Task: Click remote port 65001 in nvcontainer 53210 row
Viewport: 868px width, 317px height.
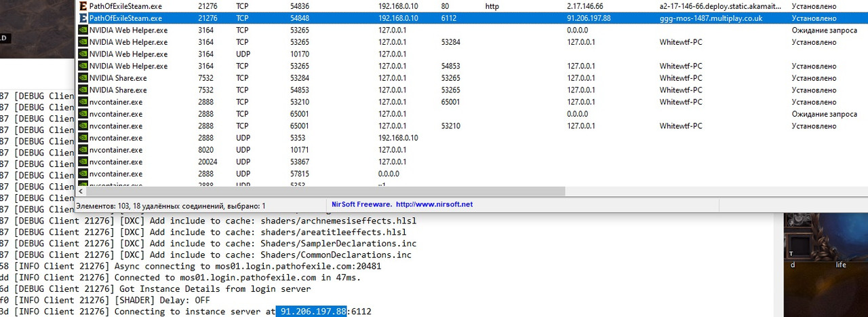Action: pos(450,102)
